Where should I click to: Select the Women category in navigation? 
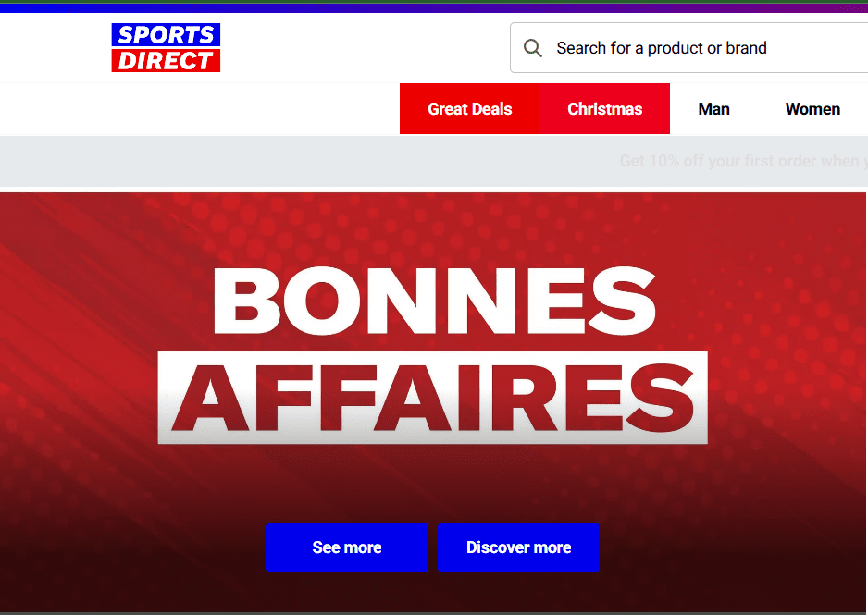click(812, 109)
